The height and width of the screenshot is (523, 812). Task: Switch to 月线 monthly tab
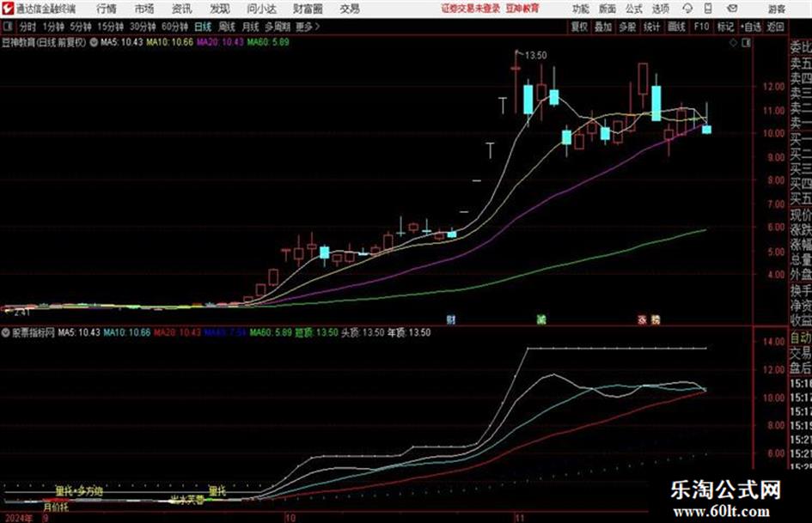click(x=251, y=27)
